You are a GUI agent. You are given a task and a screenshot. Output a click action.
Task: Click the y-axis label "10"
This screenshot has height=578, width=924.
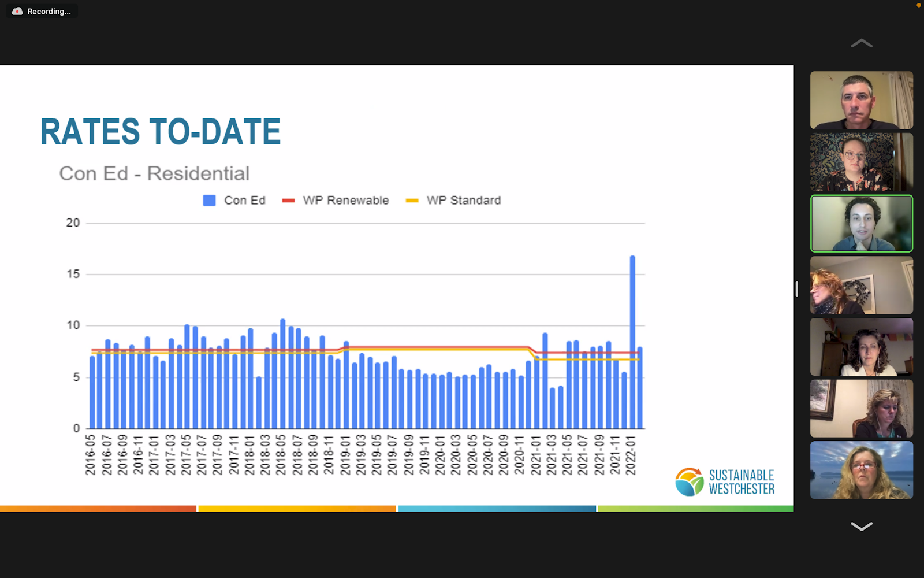[x=73, y=325]
